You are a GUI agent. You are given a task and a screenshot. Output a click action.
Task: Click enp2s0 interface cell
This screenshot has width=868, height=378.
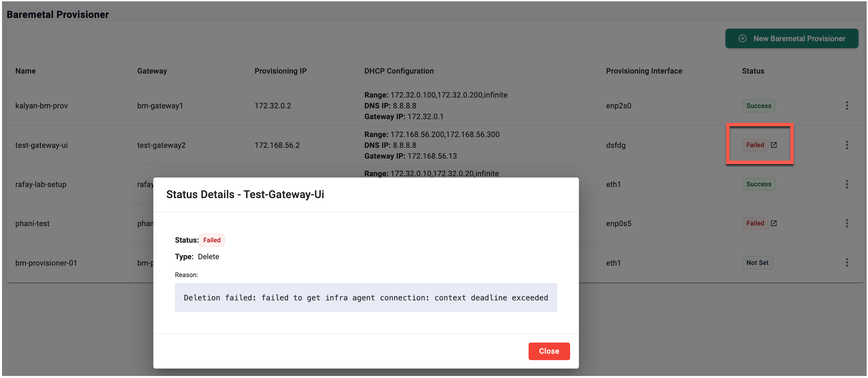(618, 106)
